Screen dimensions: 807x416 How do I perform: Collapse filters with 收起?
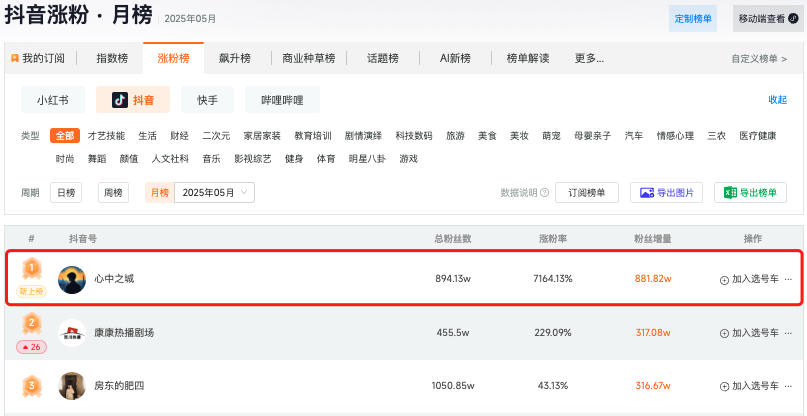(778, 100)
